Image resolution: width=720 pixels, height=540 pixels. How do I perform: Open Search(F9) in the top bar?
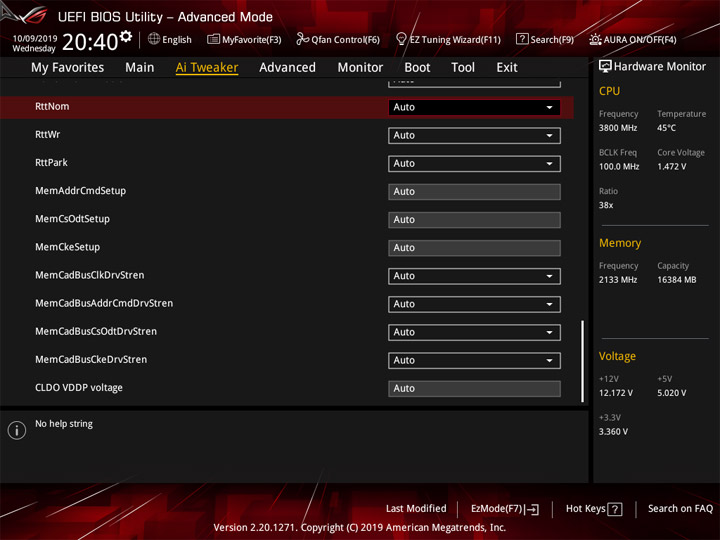pos(545,39)
